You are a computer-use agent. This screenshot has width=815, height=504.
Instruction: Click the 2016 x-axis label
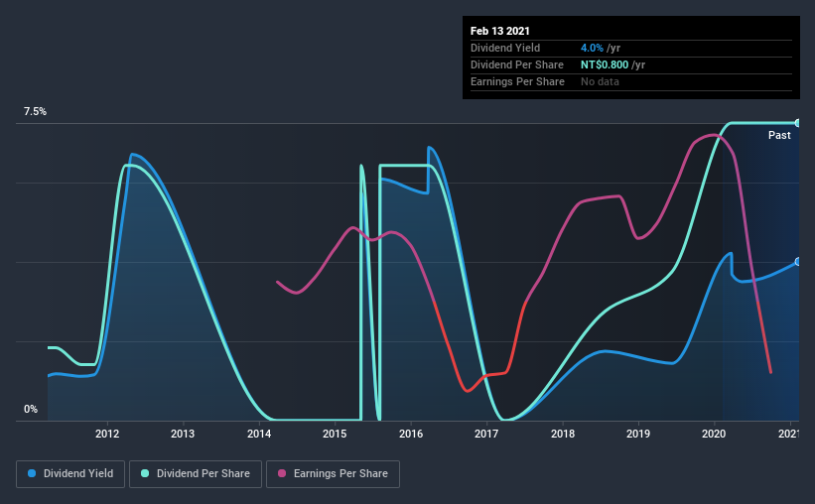[411, 434]
